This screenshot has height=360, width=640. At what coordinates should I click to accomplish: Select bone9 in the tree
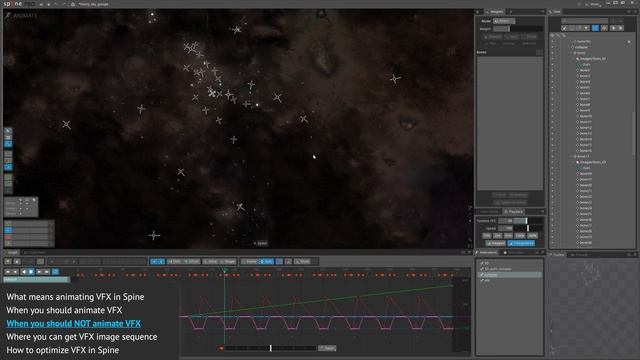point(585,110)
